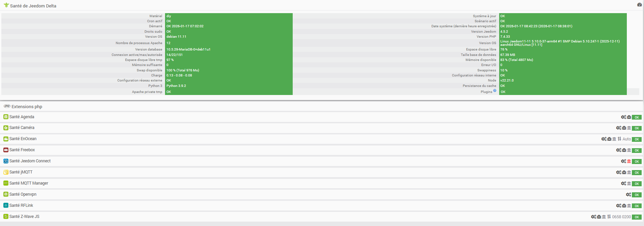644x226 pixels.
Task: Click the medkit icon on the Santé Caméra row
Action: tap(624, 128)
